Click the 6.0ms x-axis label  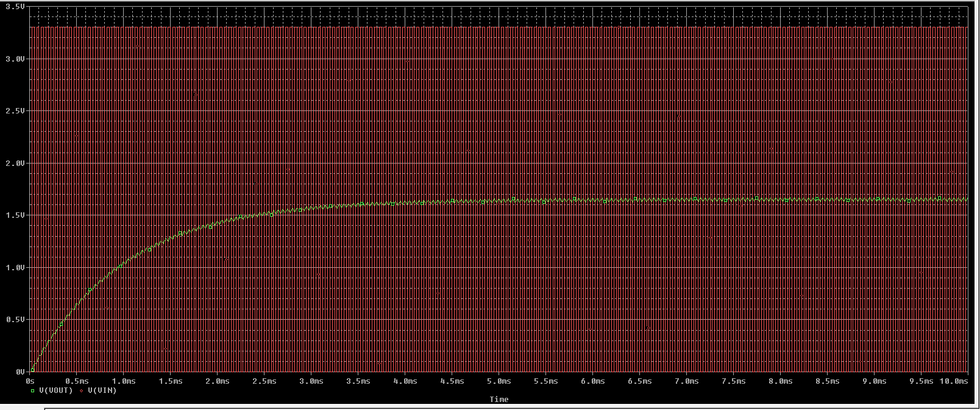pos(593,381)
